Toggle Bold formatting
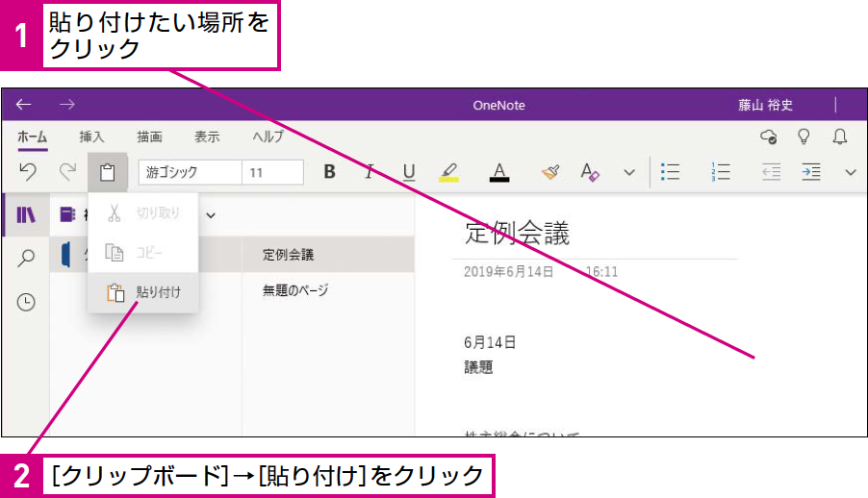Image resolution: width=868 pixels, height=498 pixels. tap(329, 172)
